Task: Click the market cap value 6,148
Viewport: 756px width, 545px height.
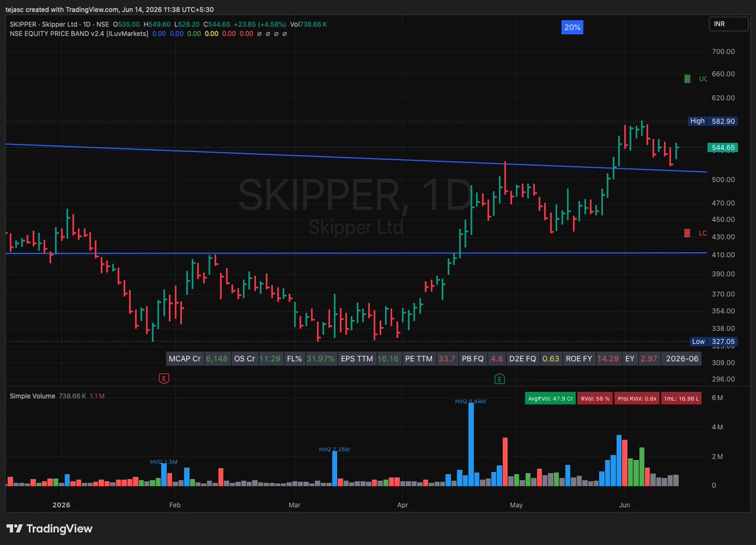Action: click(x=217, y=359)
